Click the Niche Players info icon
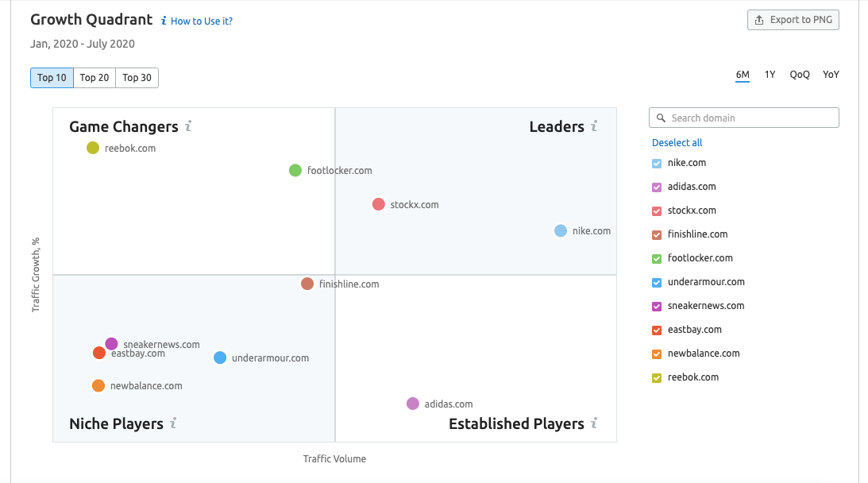The height and width of the screenshot is (483, 868). point(175,423)
